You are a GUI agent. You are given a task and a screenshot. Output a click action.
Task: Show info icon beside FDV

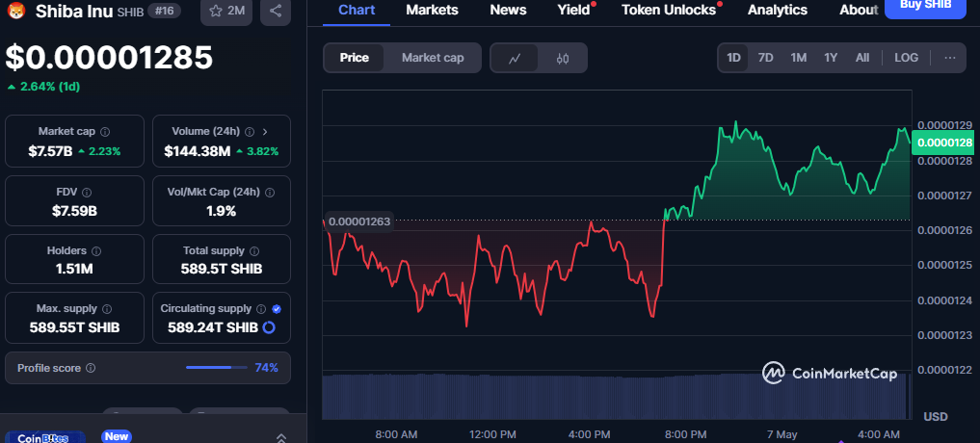click(x=87, y=193)
